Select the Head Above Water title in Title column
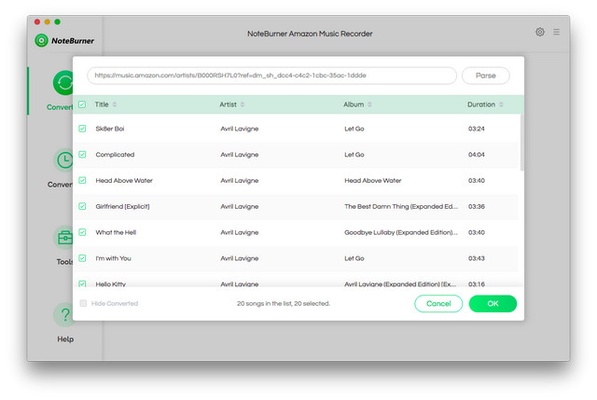This screenshot has height=400, width=597. point(124,180)
